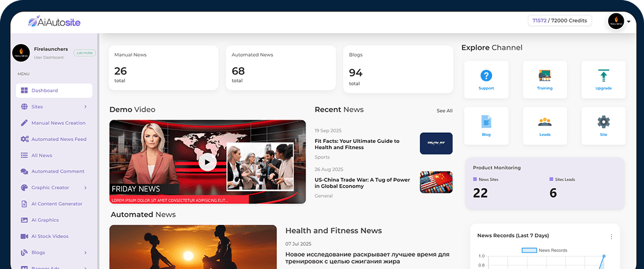Screen dimensions: 644x269
Task: Click the Edit Profile button
Action: click(x=85, y=53)
